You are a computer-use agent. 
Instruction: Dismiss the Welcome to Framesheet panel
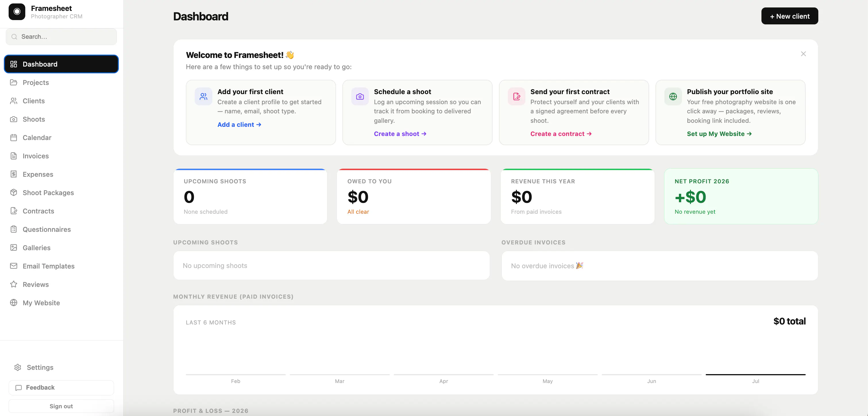[x=803, y=54]
